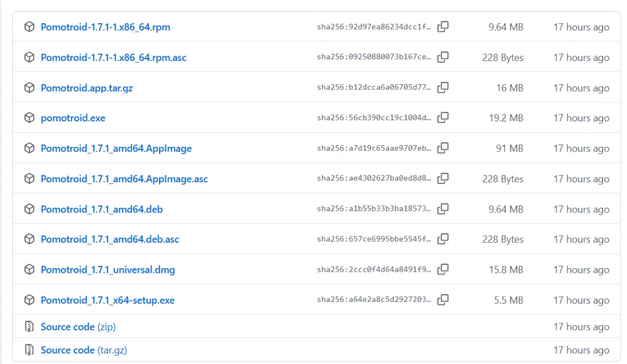Download Source code (zip)
The image size is (627, 364).
click(x=78, y=327)
